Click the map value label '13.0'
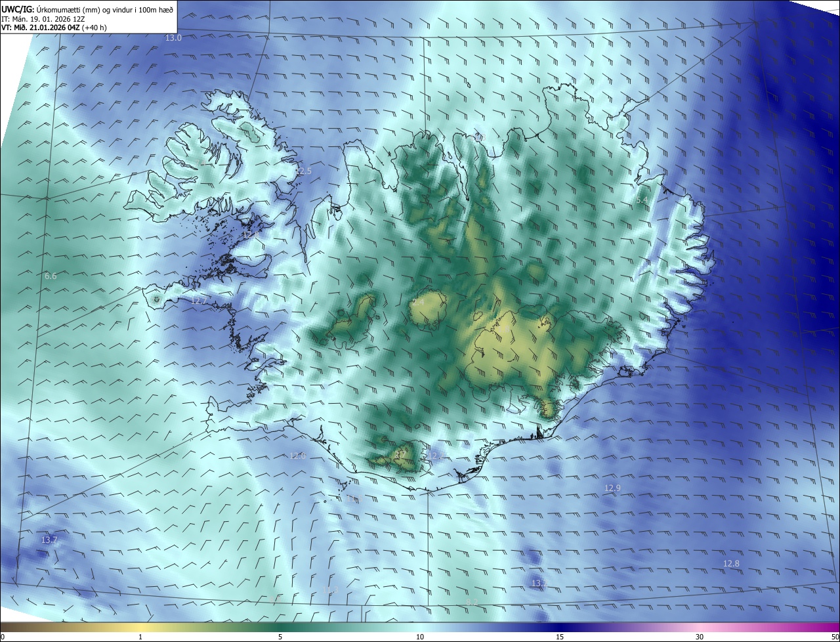Screen dimensions: 840x642 (173, 38)
